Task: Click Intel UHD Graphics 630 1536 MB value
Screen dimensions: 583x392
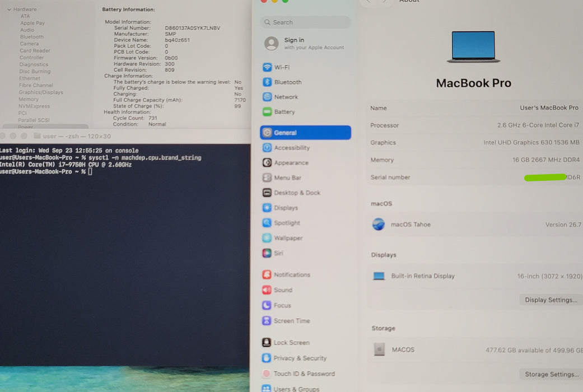Action: pos(531,142)
